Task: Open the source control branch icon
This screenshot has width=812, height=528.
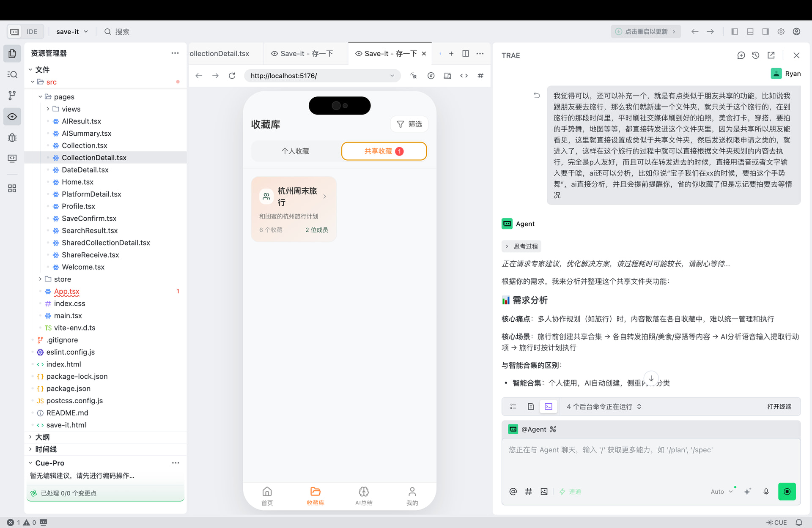Action: pyautogui.click(x=12, y=96)
